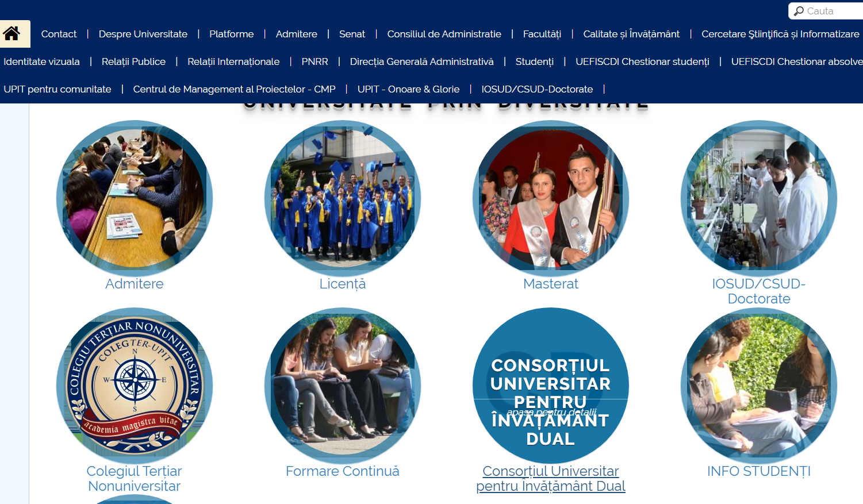
Task: Click the Consorțiul Universitar Dual blue circle
Action: coord(551,386)
